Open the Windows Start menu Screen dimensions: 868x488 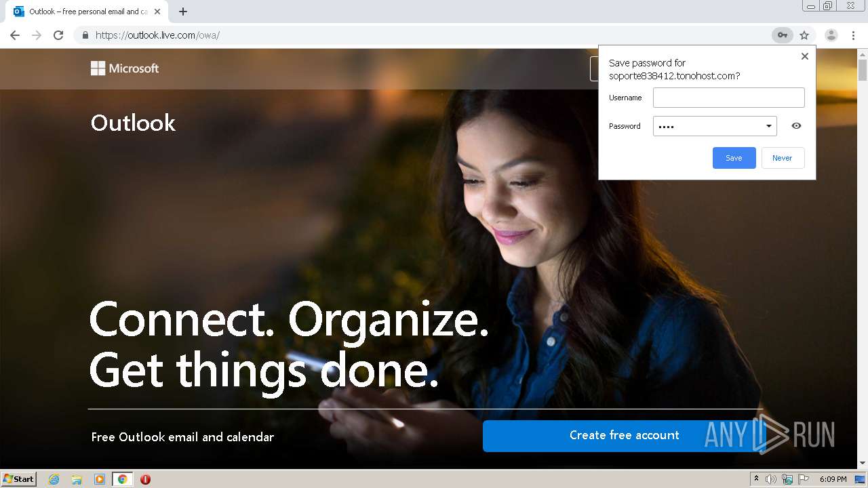point(19,479)
